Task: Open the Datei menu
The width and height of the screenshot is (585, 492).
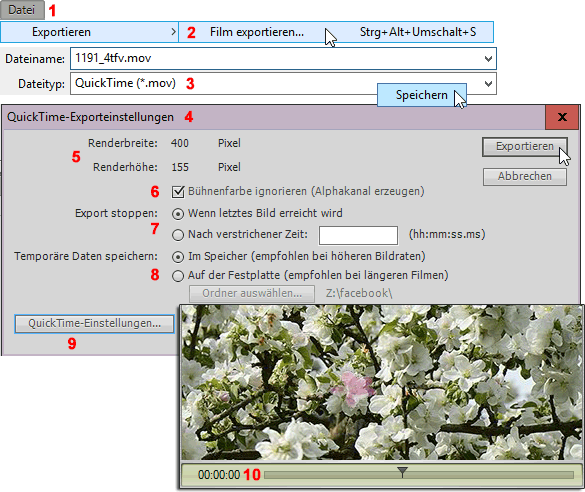Action: 22,10
